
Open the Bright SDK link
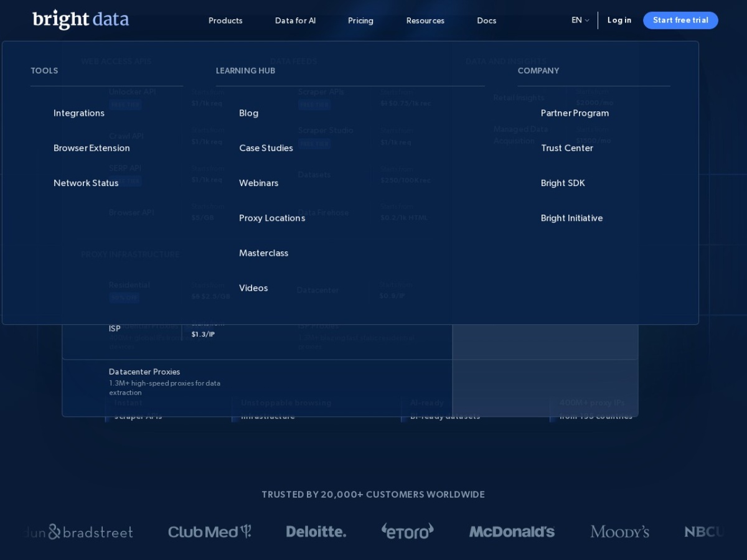(x=563, y=183)
